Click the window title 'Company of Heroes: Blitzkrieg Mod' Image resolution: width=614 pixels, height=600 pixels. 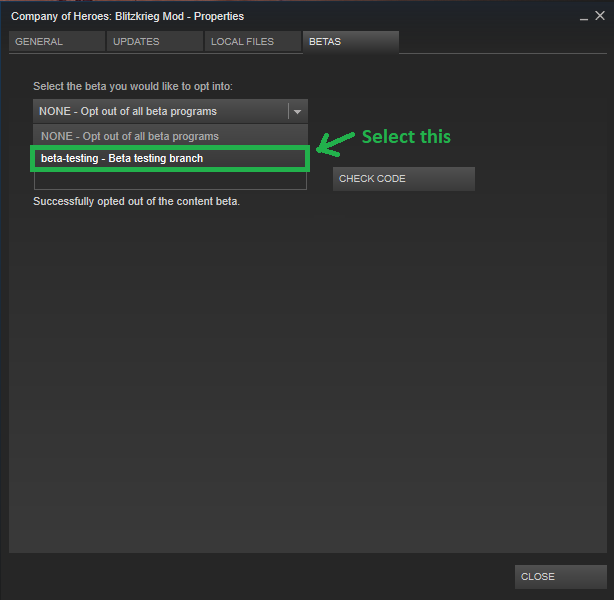[x=127, y=16]
